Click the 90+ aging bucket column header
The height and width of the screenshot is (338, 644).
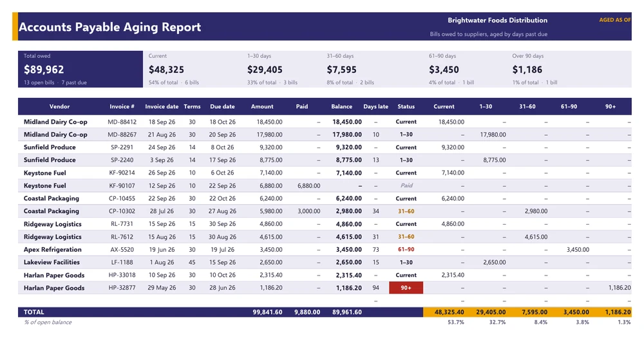click(611, 106)
